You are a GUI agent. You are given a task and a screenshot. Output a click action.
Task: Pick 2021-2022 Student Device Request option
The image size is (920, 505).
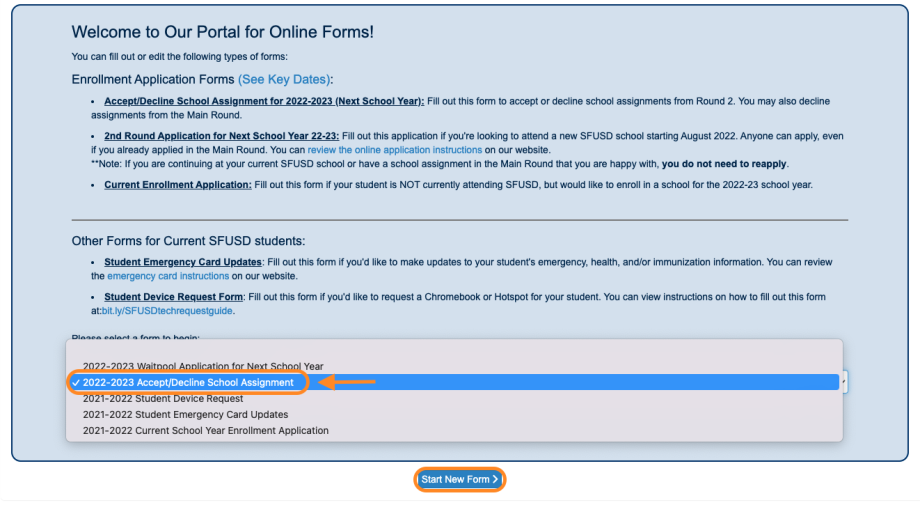[163, 399]
